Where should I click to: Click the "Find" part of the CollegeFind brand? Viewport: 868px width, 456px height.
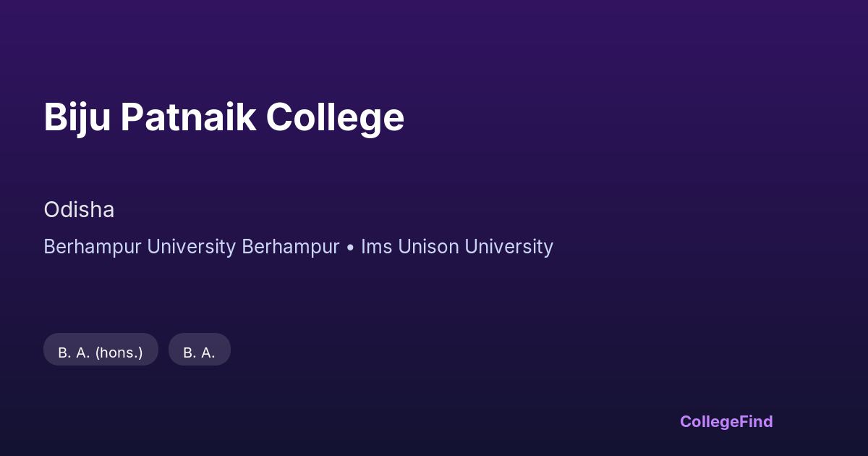pyautogui.click(x=755, y=421)
